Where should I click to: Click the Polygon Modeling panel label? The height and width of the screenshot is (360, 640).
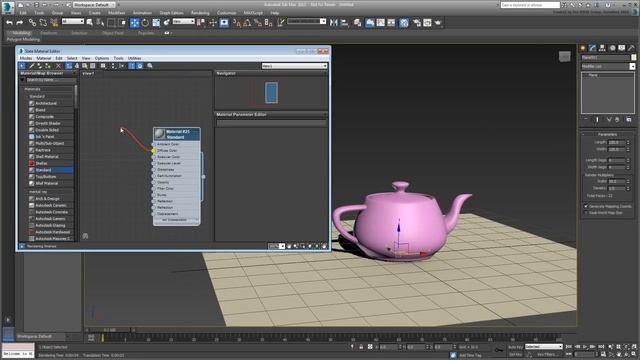pyautogui.click(x=23, y=40)
